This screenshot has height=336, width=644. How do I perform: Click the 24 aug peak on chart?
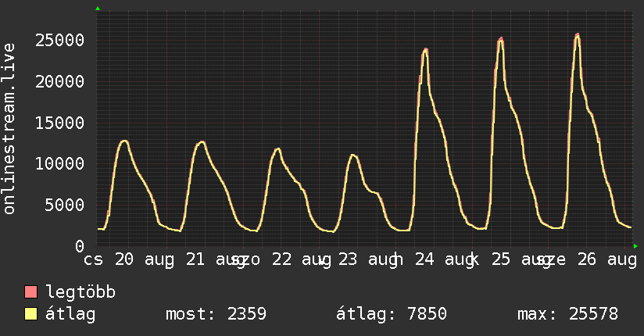(x=425, y=50)
